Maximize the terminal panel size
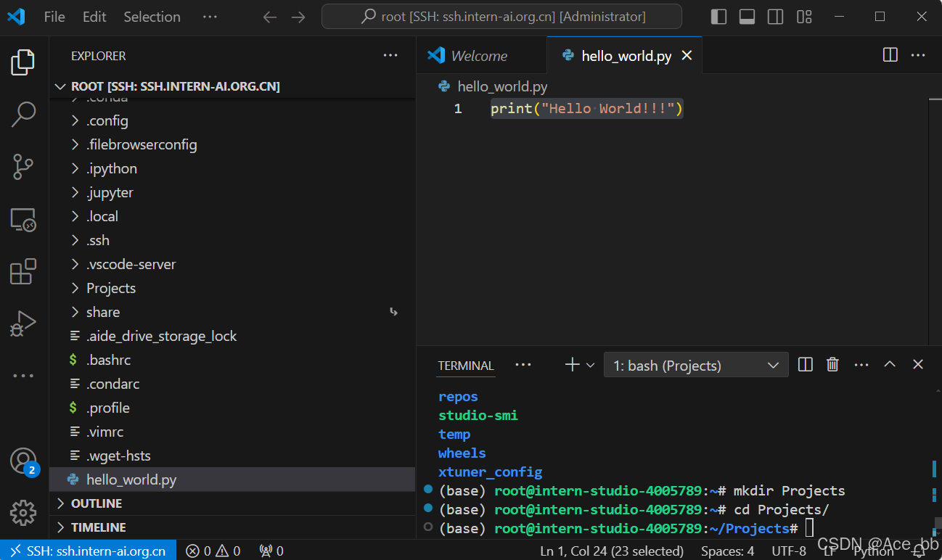 pos(890,365)
